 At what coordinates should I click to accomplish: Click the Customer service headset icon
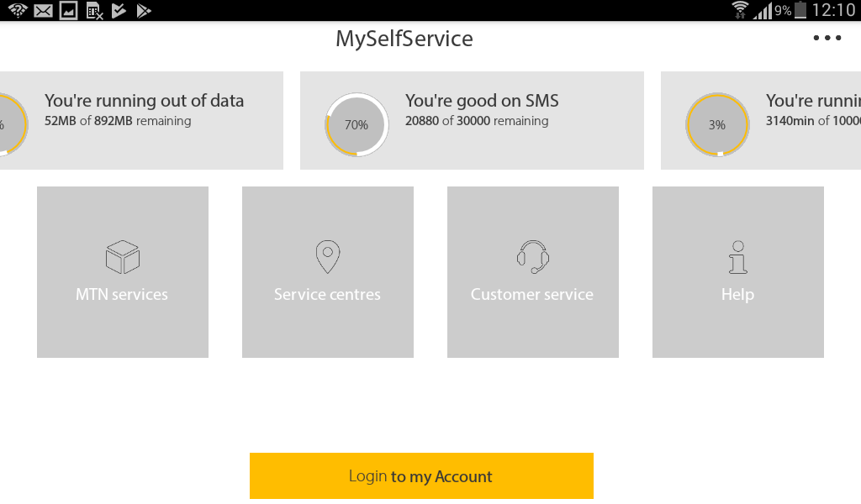[x=533, y=257]
